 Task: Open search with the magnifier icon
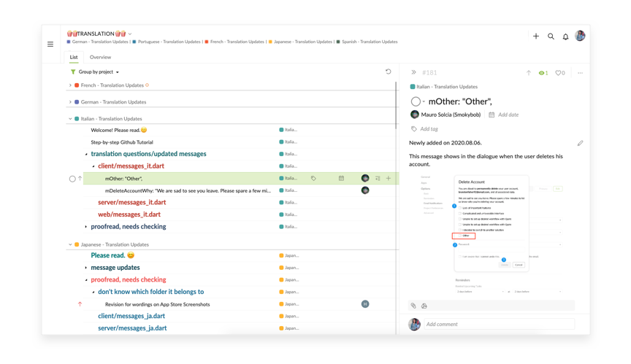point(551,36)
